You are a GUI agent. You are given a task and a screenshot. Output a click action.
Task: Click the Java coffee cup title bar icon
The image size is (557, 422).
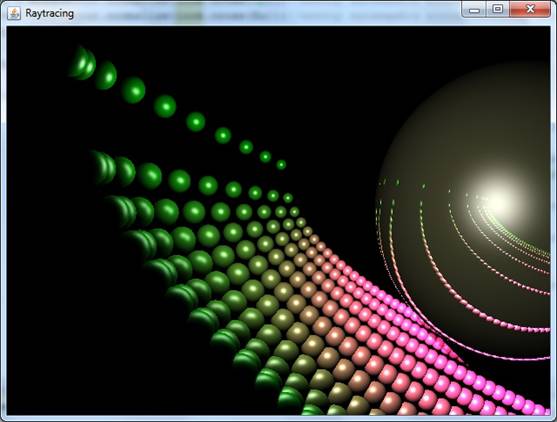pos(14,13)
